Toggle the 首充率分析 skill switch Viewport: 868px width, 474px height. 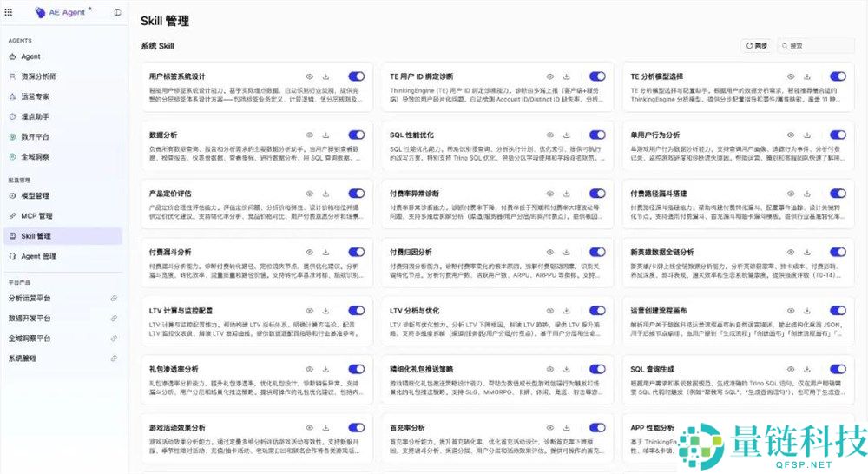(597, 428)
